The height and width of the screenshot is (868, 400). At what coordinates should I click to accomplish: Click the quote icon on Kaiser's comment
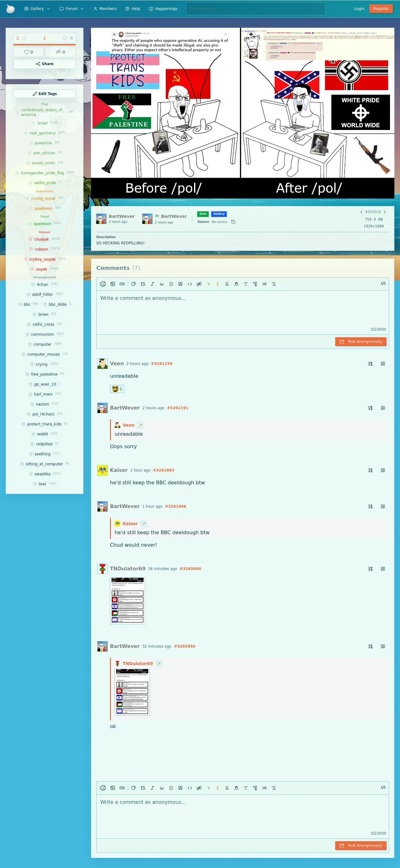(383, 470)
